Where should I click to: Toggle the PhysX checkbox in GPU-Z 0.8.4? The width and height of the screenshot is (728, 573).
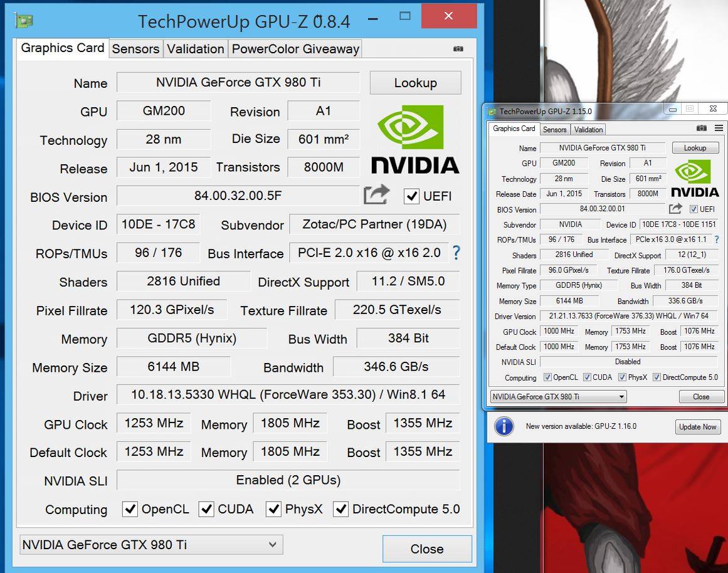click(273, 509)
